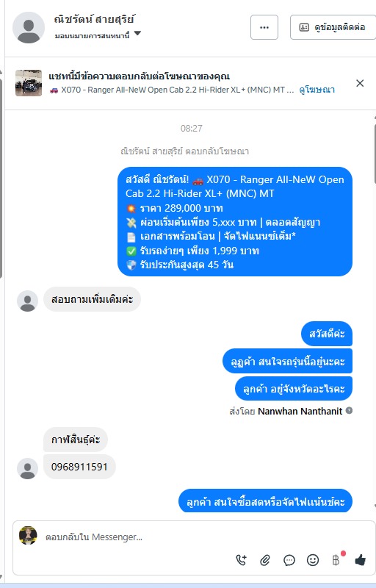Image resolution: width=376 pixels, height=588 pixels.
Task: Click the help icon beside Nanwhan Nanthanit
Action: pyautogui.click(x=349, y=410)
